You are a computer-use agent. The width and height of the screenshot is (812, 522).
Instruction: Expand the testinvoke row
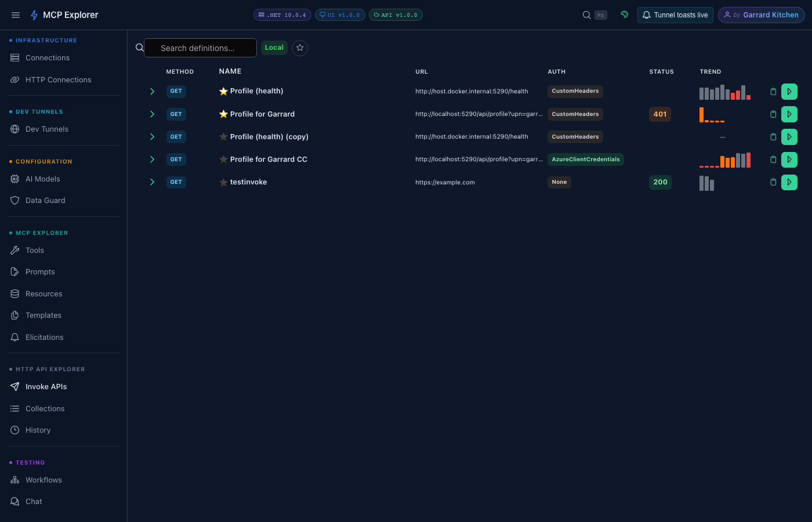click(x=152, y=182)
